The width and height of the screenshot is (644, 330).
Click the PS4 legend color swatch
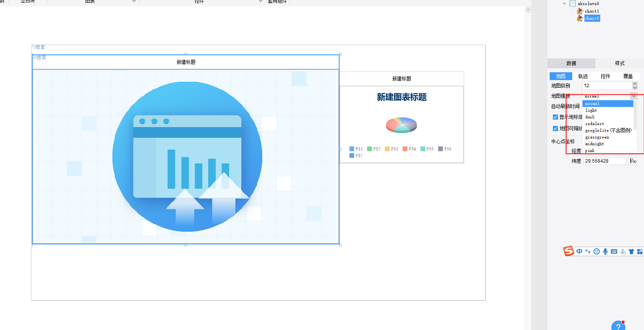point(405,149)
